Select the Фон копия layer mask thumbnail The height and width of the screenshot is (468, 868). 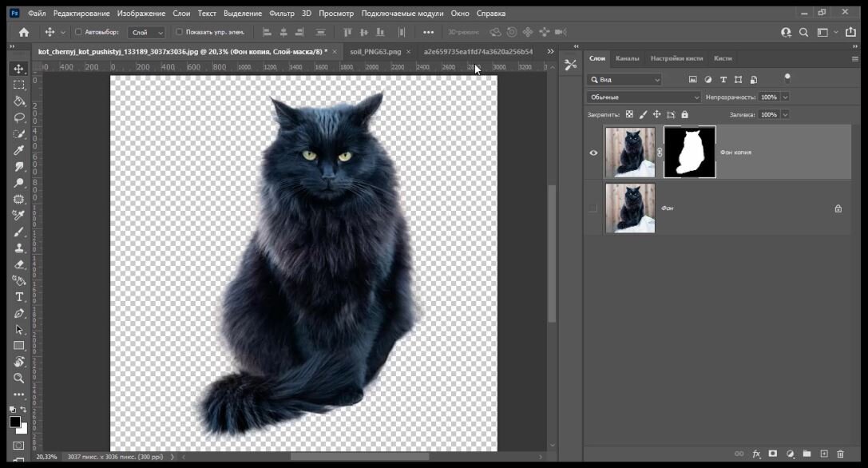[x=690, y=153]
